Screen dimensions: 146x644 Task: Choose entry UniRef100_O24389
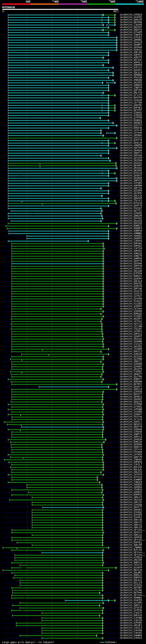point(131,299)
